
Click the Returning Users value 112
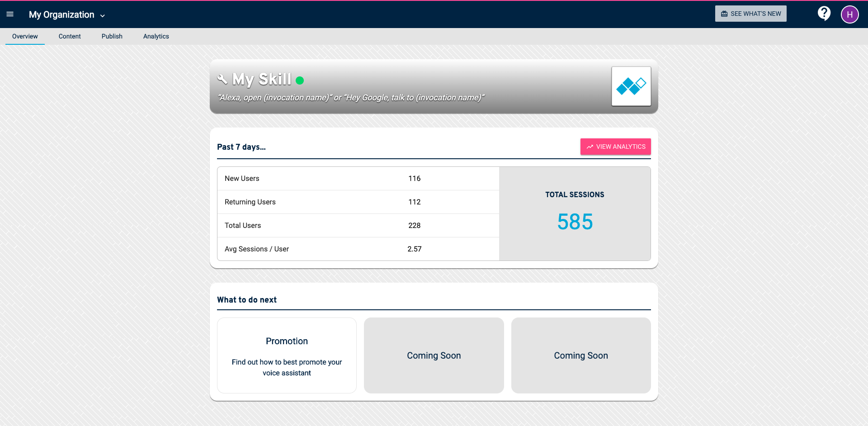[415, 202]
